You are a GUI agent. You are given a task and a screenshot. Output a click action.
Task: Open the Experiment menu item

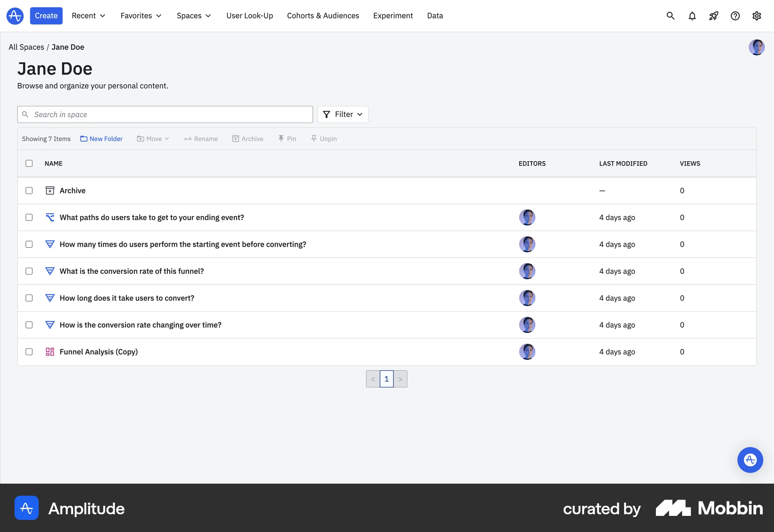(x=393, y=16)
